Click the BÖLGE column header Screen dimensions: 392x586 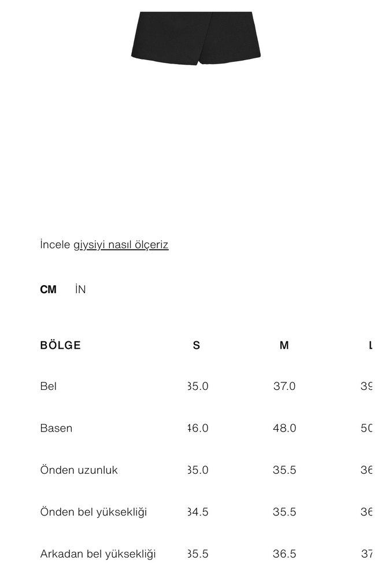61,346
